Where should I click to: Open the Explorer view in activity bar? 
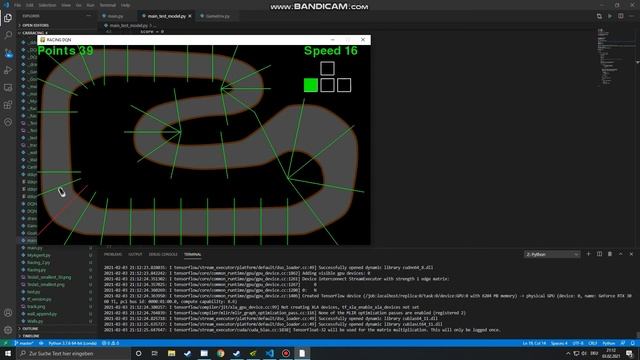pyautogui.click(x=8, y=18)
